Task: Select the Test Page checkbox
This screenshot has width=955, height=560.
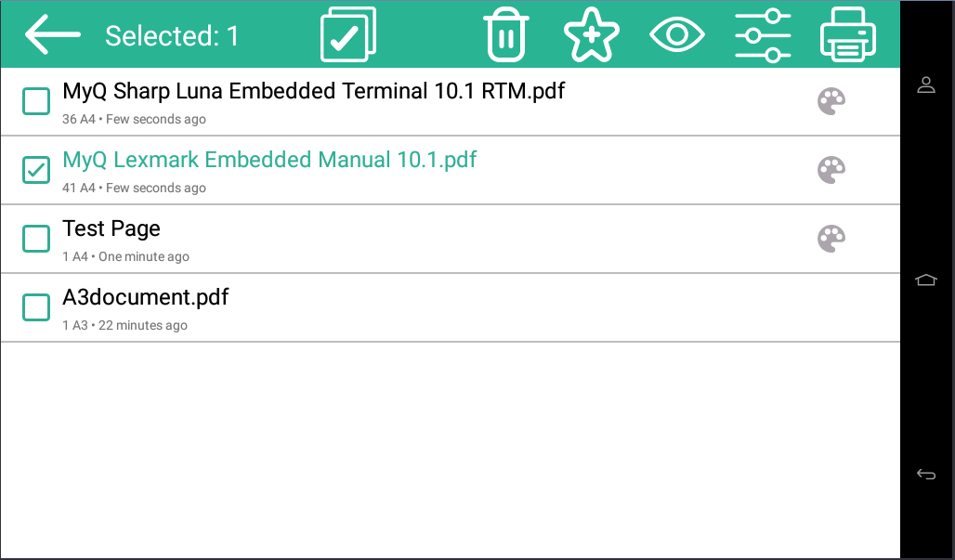Action: coord(36,239)
